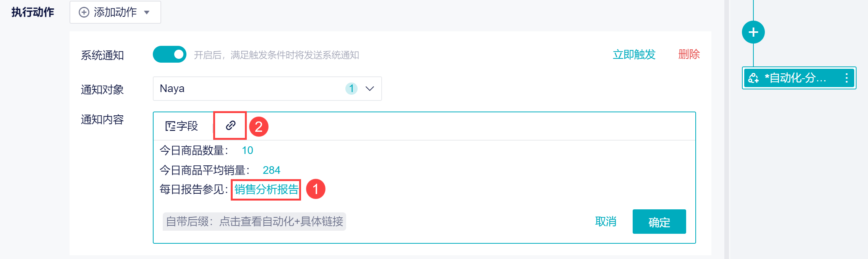This screenshot has width=868, height=259.
Task: Click the plus icon in 添加动作
Action: (x=84, y=12)
